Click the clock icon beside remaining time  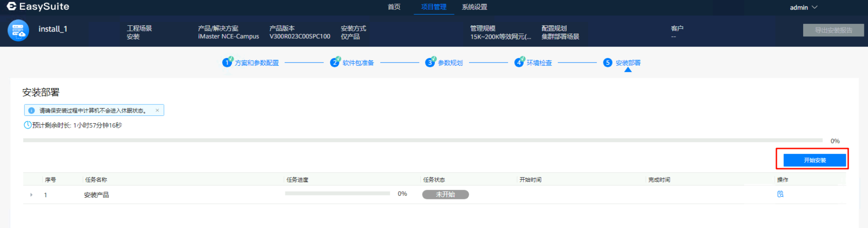28,125
